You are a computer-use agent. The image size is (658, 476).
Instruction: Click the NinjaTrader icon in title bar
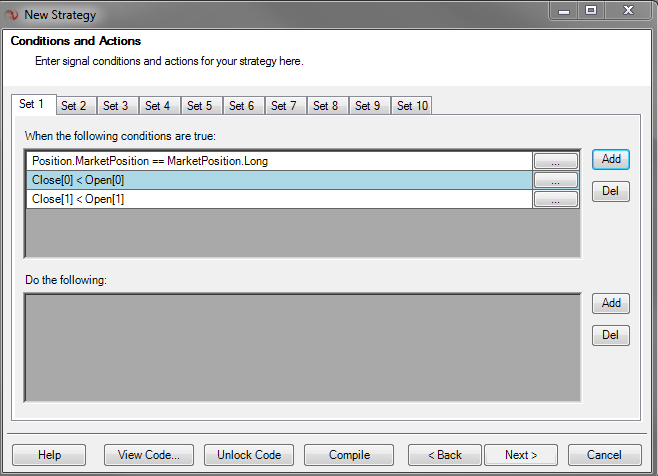click(x=13, y=14)
